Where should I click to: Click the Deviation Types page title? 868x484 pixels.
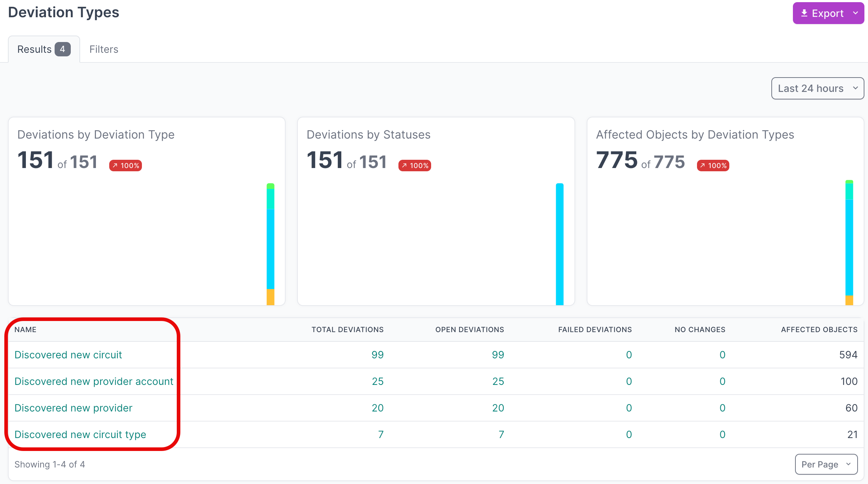point(64,12)
